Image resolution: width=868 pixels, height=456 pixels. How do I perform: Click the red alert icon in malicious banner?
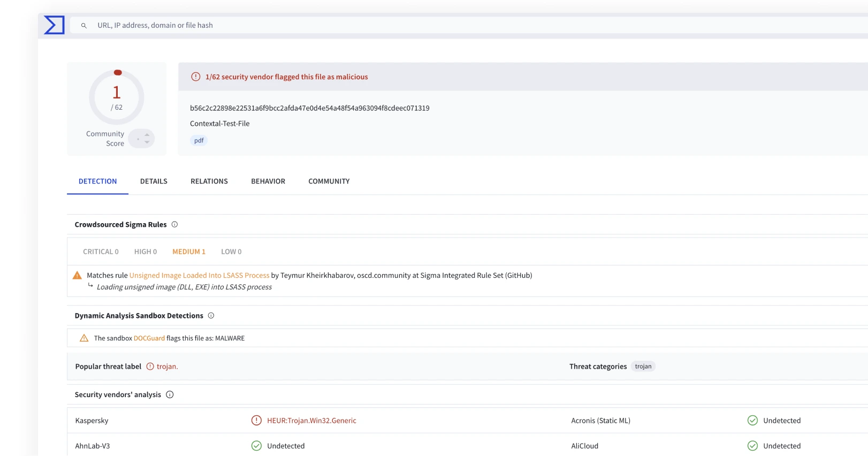tap(196, 77)
